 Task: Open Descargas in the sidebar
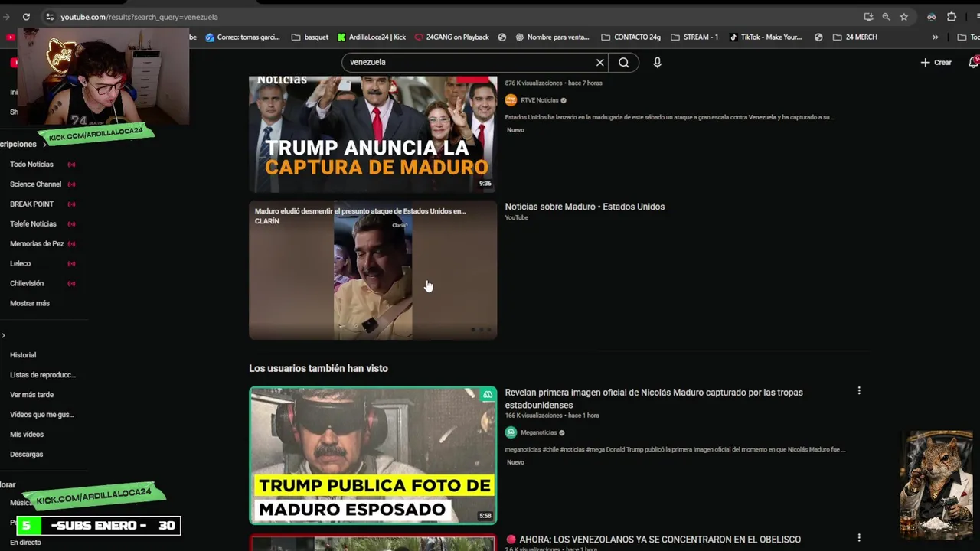coord(27,455)
